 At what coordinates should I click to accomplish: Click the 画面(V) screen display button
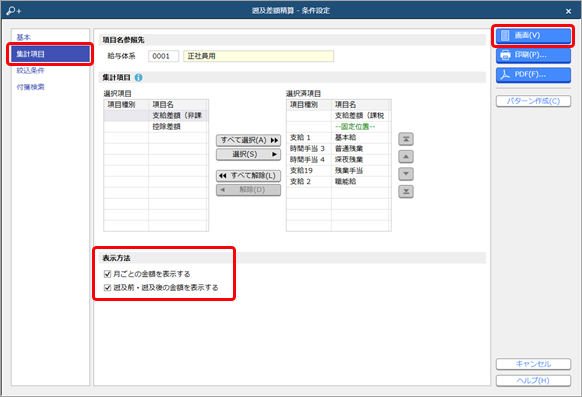533,36
